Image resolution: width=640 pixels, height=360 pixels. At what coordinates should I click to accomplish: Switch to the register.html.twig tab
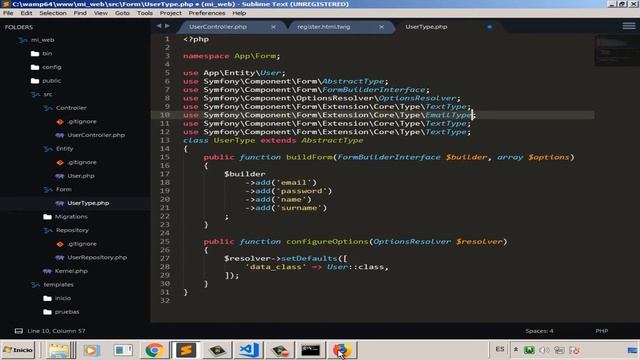click(323, 27)
